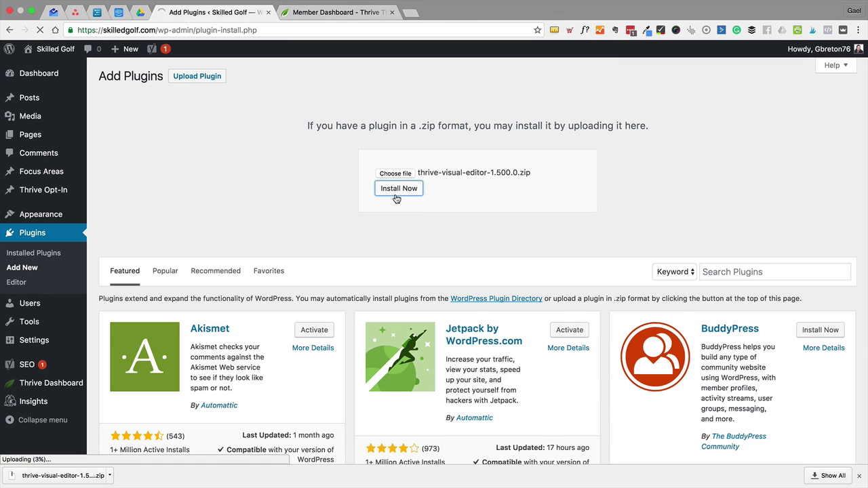
Task: Go to Installed Plugins submenu
Action: (x=33, y=253)
